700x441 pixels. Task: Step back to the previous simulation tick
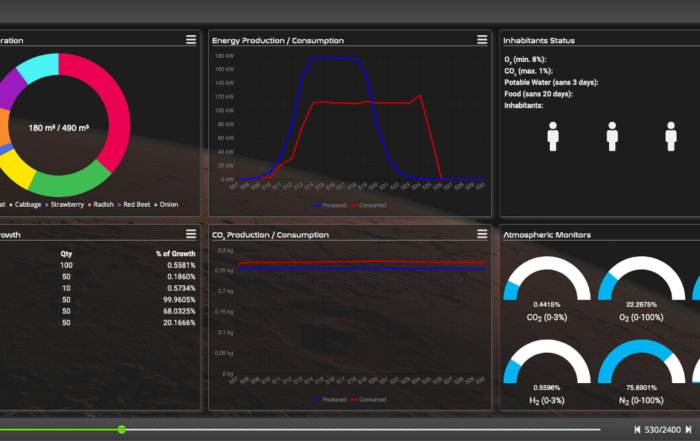(x=638, y=429)
